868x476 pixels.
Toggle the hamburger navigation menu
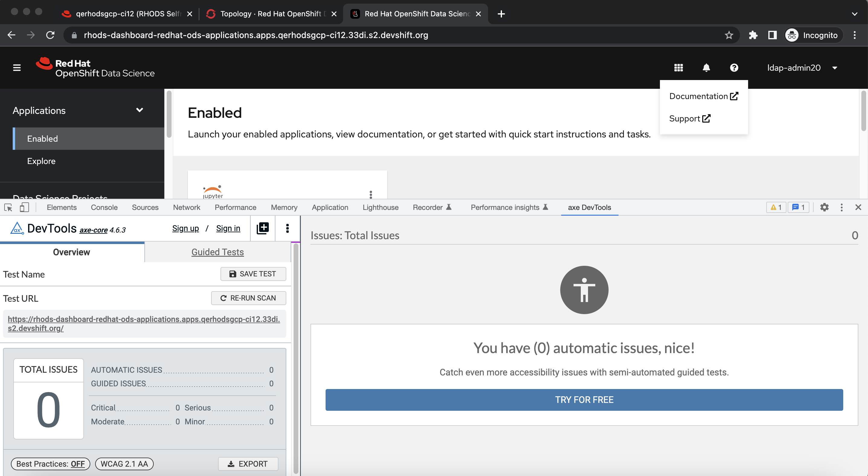tap(17, 68)
